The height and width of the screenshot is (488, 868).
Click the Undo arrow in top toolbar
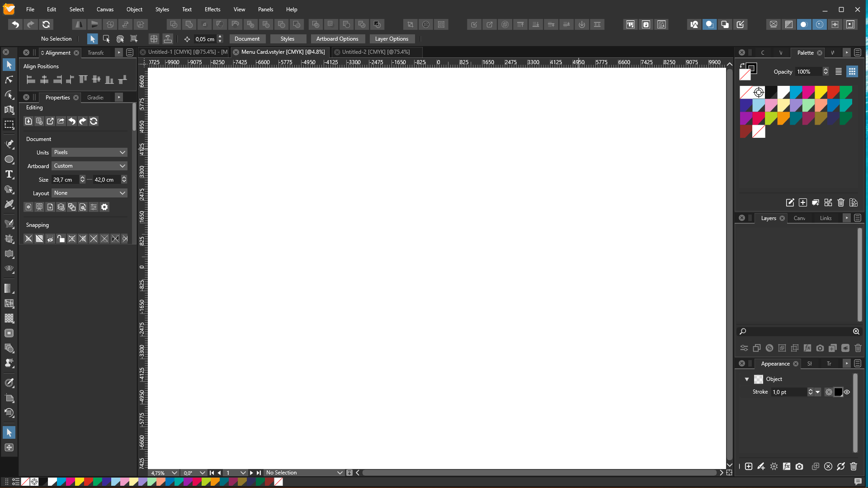coord(15,24)
